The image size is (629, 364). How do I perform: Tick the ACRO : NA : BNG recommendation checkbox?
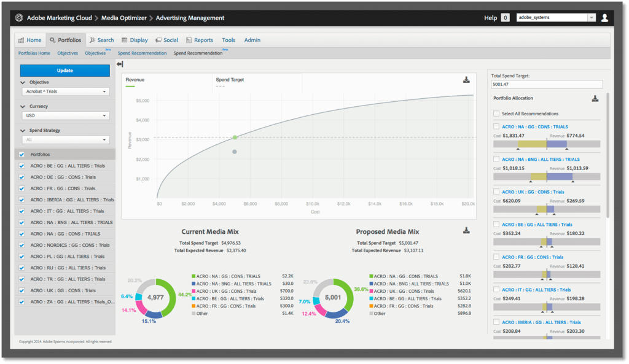[x=496, y=159]
